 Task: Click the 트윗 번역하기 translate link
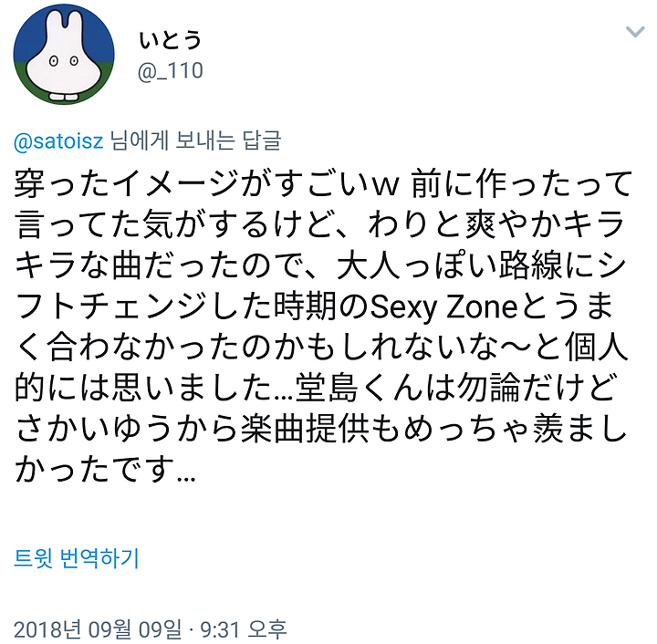coord(77,557)
